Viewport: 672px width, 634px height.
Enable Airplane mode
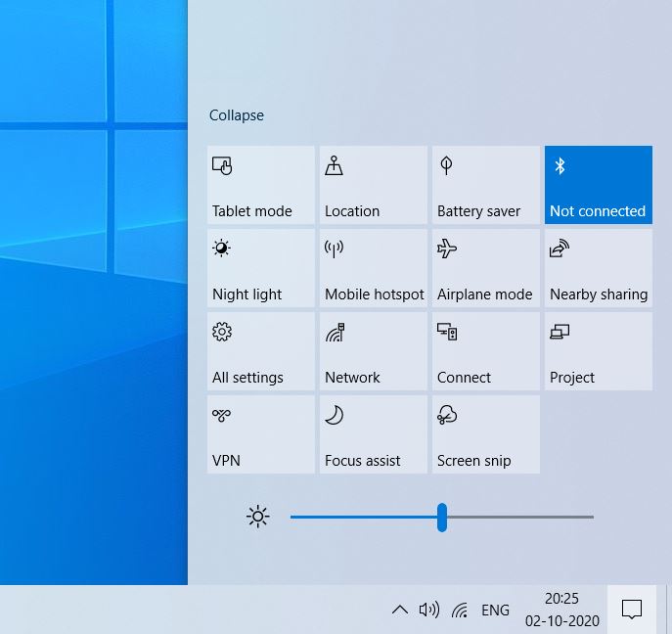[486, 268]
